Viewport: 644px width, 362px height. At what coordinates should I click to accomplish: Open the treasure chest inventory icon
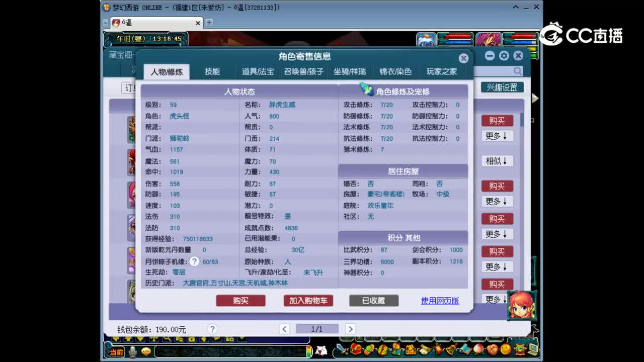pos(356,349)
